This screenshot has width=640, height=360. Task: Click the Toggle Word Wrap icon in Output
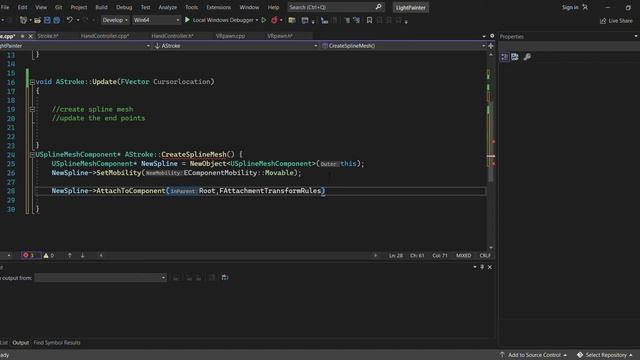(225, 277)
